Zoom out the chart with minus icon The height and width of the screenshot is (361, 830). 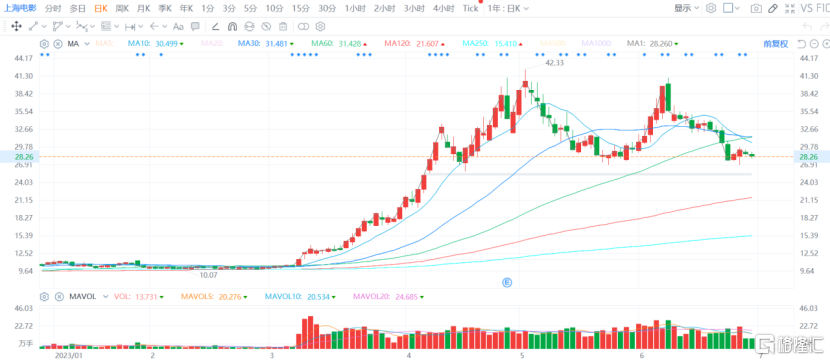814,44
